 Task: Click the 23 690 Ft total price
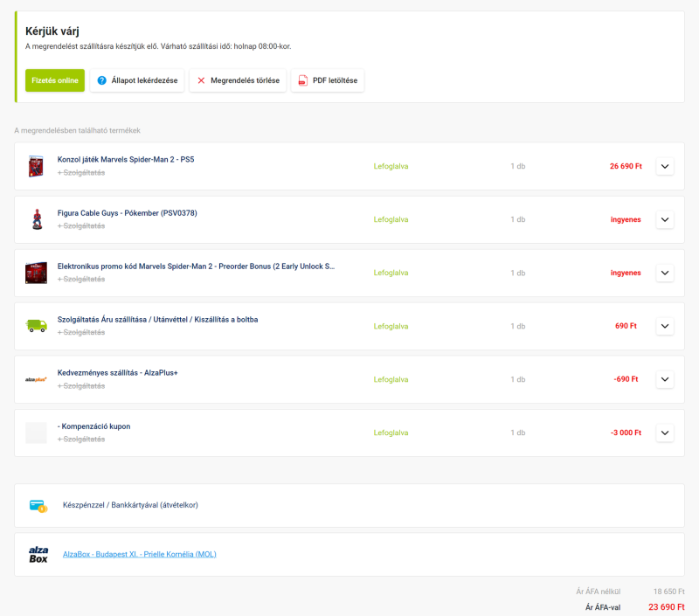667,607
